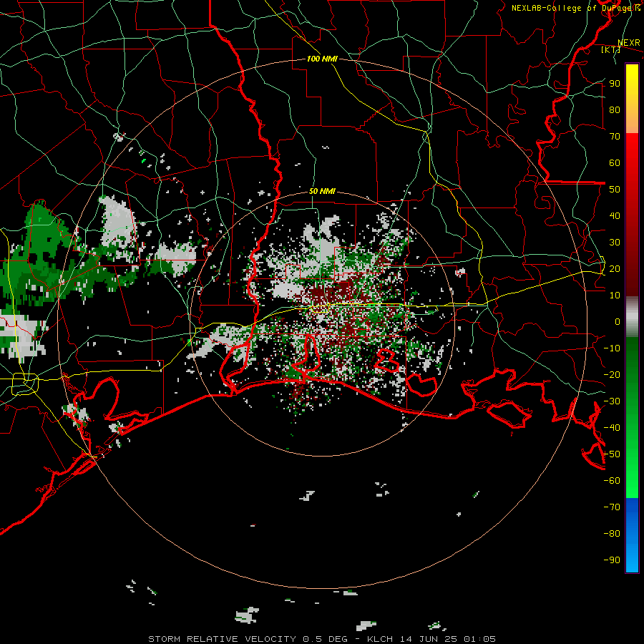
Task: Select the -50 value on velocity scale
Action: (612, 454)
